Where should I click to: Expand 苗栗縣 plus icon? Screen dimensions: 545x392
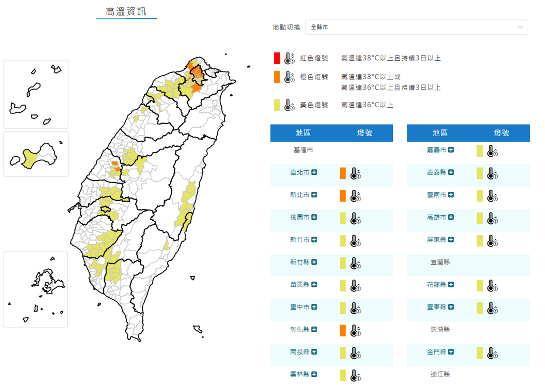(314, 284)
